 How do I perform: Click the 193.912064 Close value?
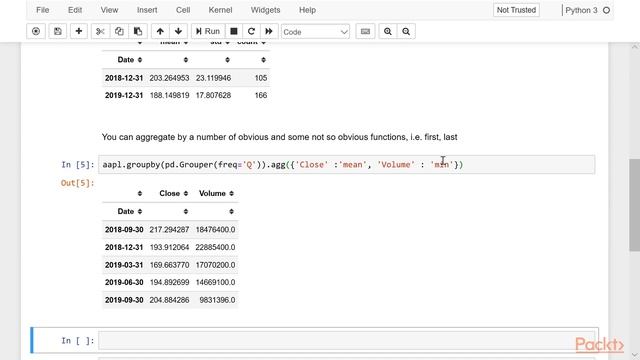(169, 247)
